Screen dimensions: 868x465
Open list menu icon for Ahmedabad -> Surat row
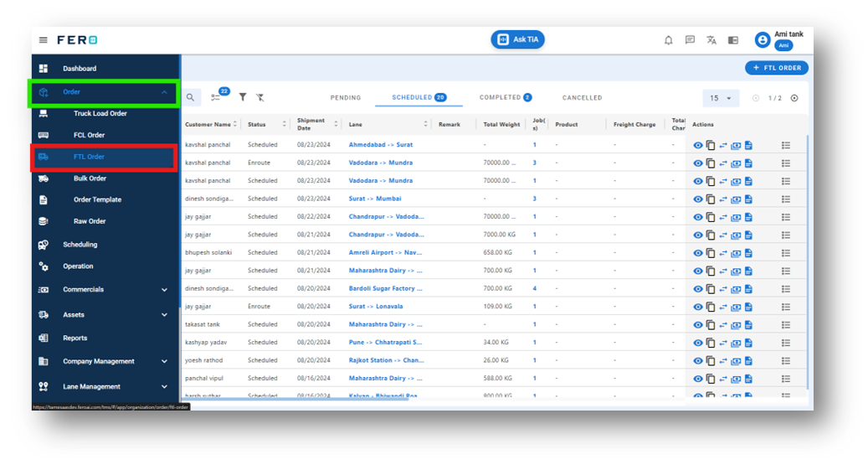(785, 145)
